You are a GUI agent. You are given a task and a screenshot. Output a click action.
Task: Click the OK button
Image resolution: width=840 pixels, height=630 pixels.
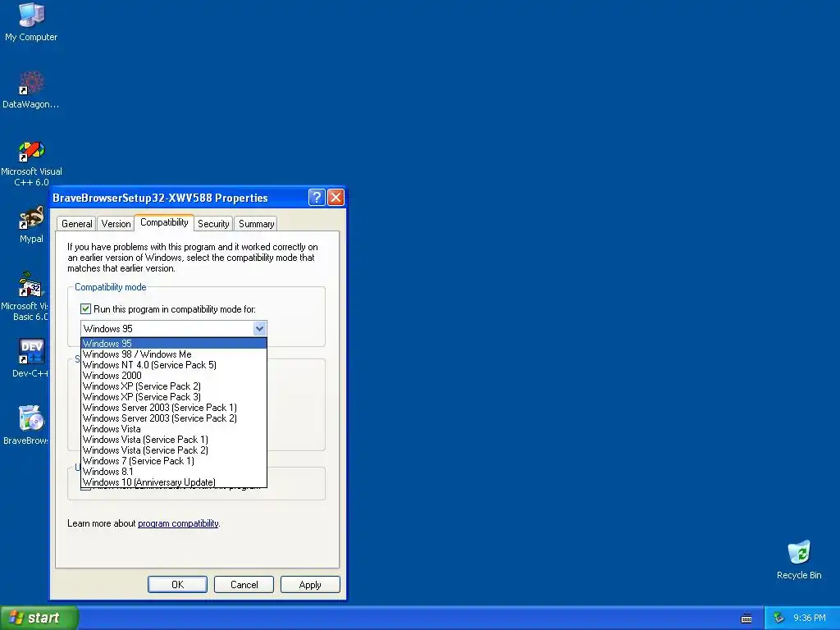177,584
